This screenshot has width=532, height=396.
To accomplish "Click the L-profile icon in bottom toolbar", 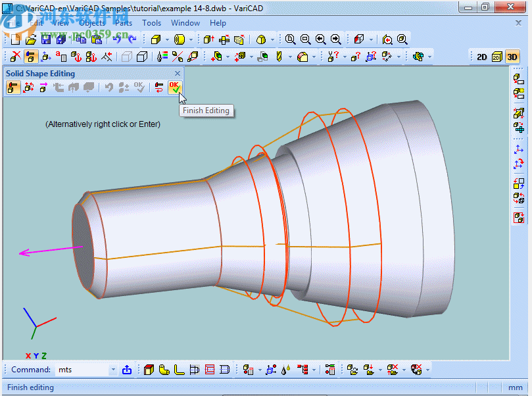I will (179, 370).
